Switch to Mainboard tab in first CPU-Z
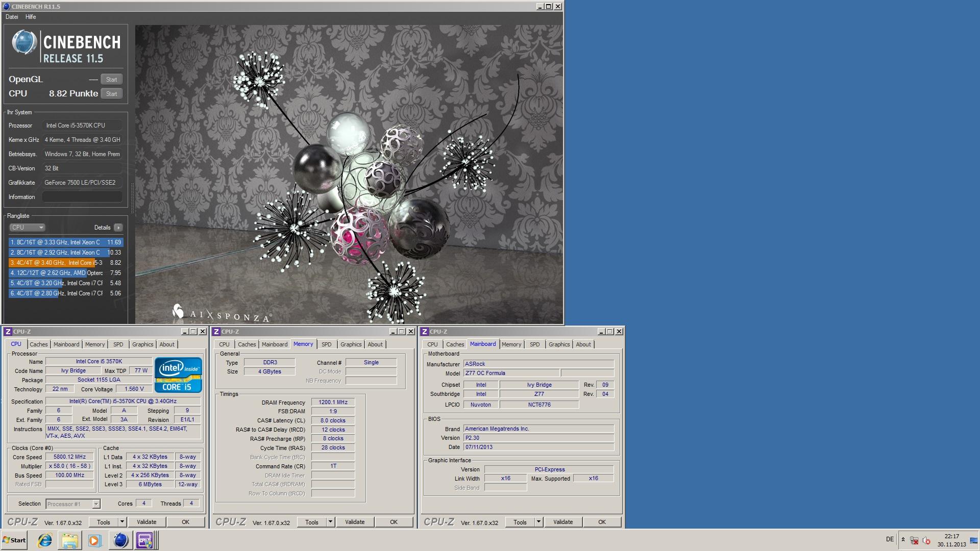 point(66,344)
